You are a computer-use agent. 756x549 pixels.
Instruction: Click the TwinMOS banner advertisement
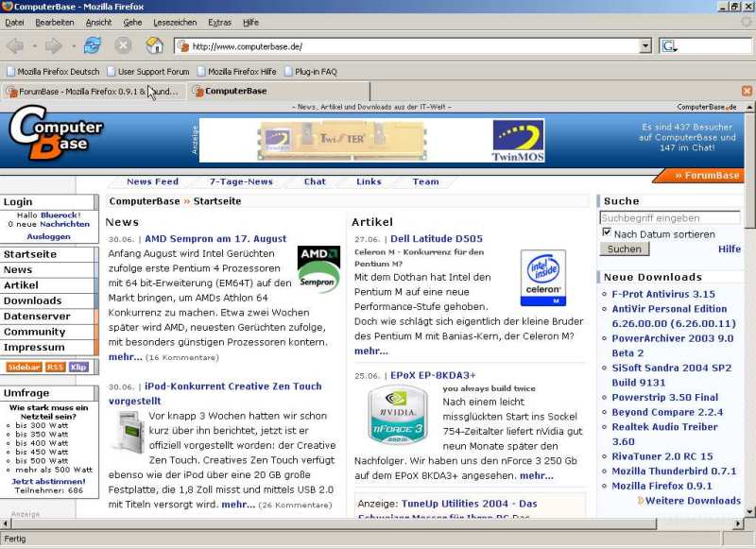[x=371, y=140]
